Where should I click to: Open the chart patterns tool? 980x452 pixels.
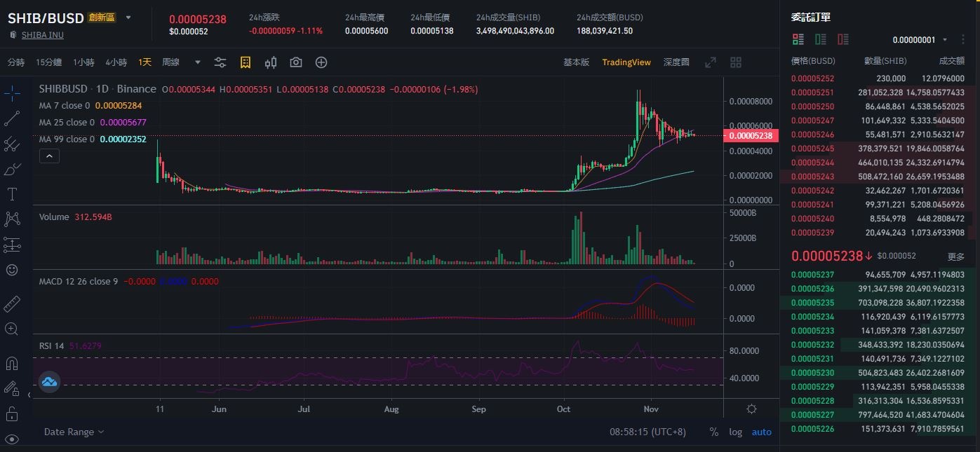pyautogui.click(x=12, y=219)
